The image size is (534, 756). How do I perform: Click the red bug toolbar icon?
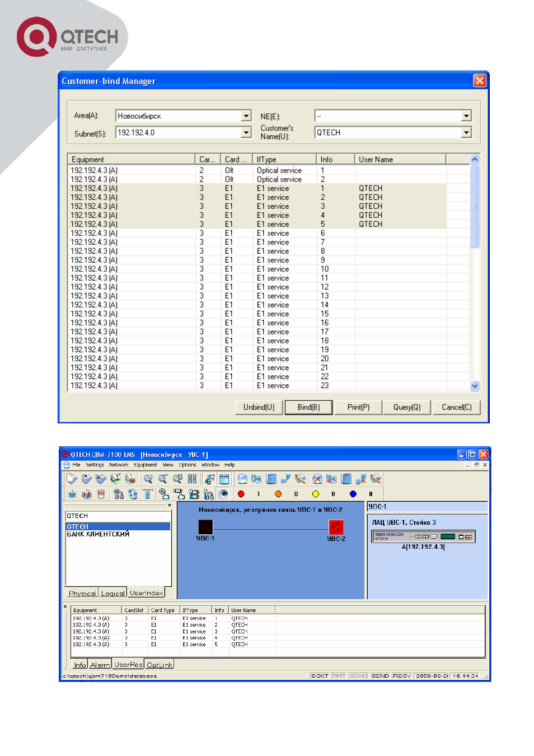87,494
